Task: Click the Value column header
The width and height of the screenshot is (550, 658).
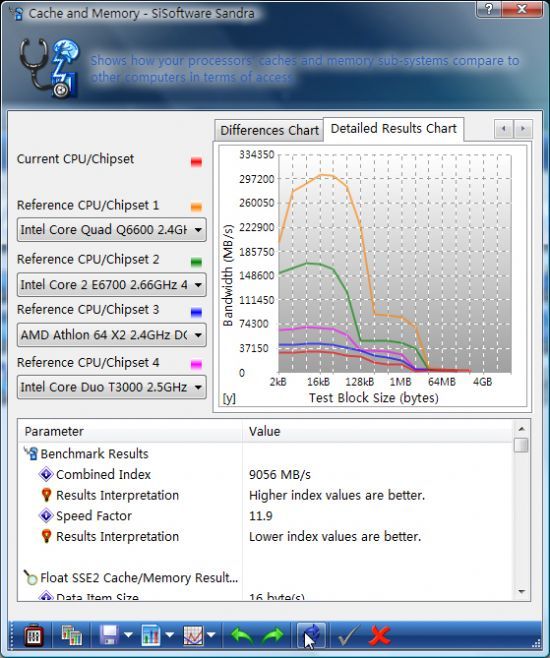Action: 378,431
